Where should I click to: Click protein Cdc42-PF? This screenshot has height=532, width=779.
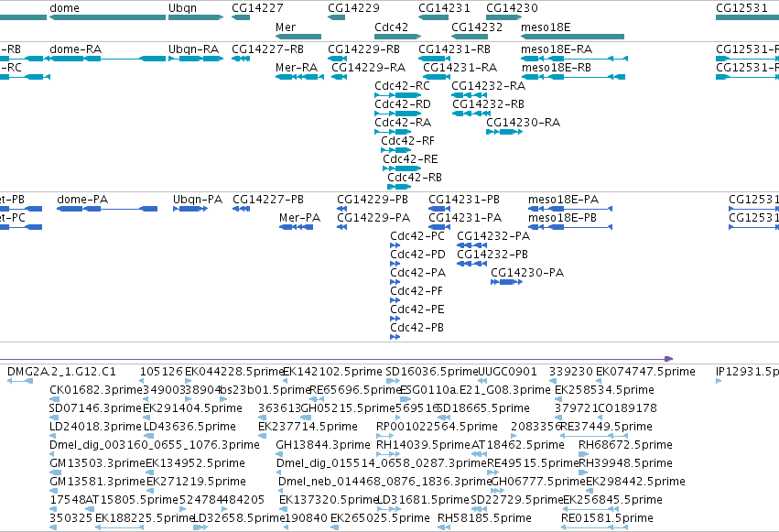(x=395, y=300)
